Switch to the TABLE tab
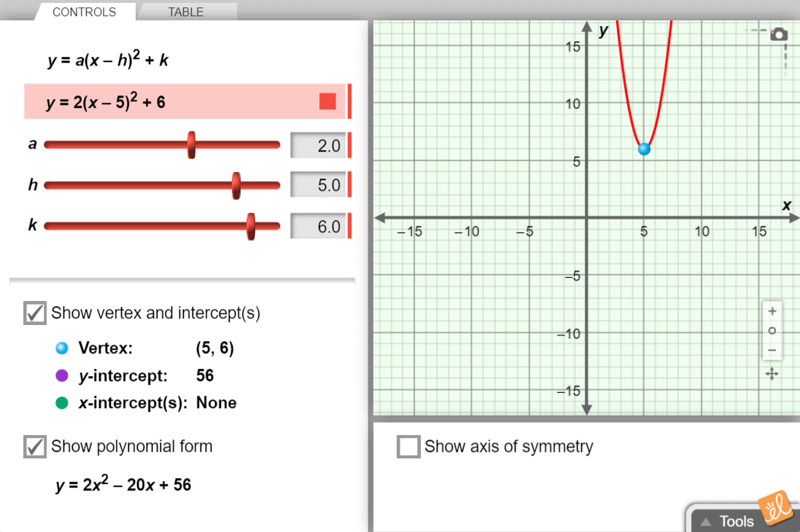This screenshot has width=800, height=532. coord(185,12)
